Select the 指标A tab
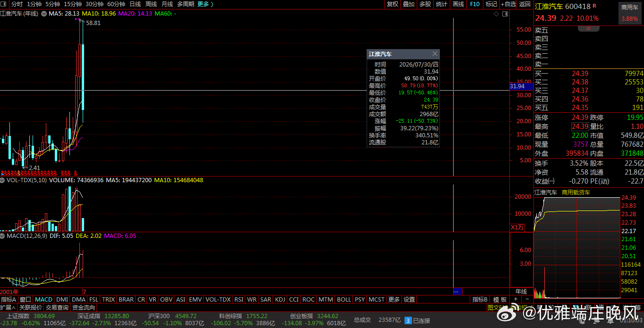Screen dimensions: 644x328 click(x=9, y=299)
